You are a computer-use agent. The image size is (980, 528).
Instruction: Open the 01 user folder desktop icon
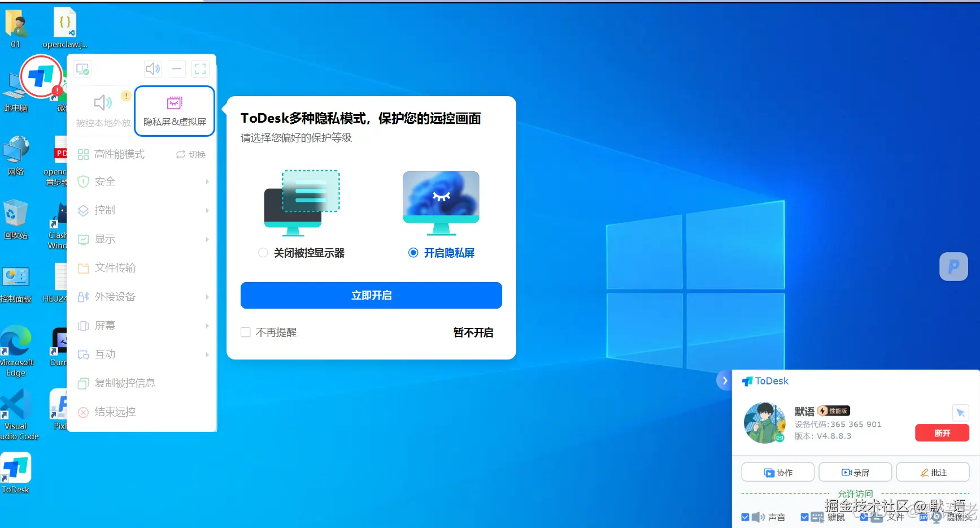coord(16,28)
